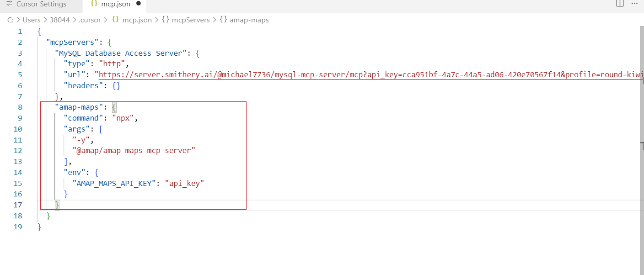Click the split editor icon

click(620, 4)
